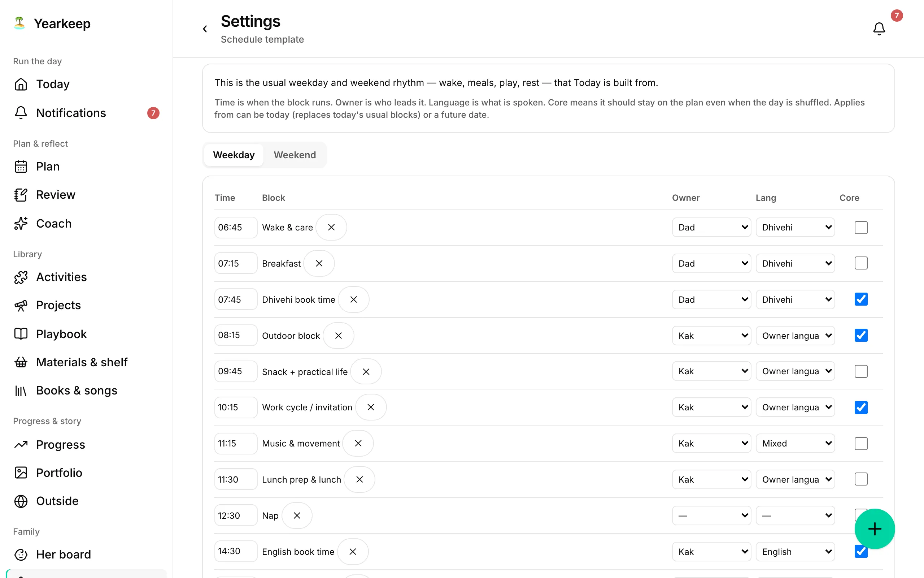Screen dimensions: 924x578
Task: Open Lang dropdown for English book time
Action: tap(795, 552)
